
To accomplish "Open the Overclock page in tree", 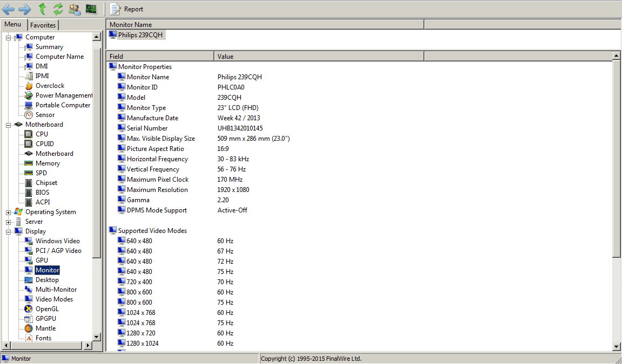I will tap(50, 86).
